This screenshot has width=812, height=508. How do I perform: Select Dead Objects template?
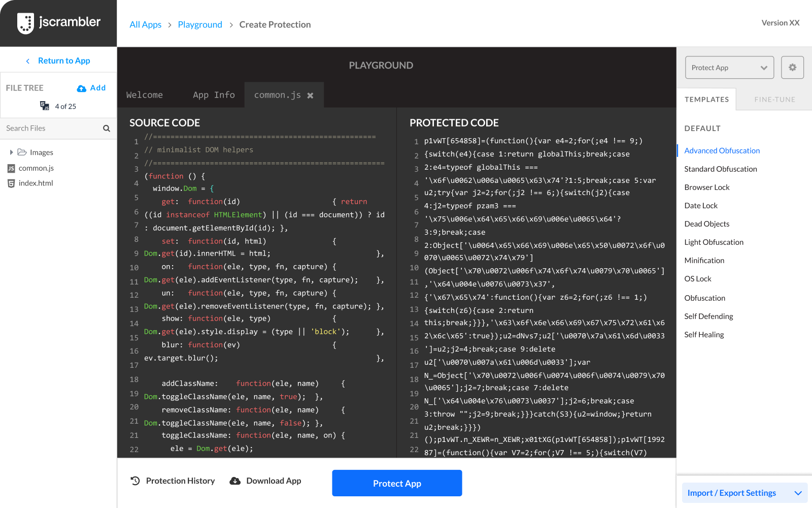coord(706,224)
